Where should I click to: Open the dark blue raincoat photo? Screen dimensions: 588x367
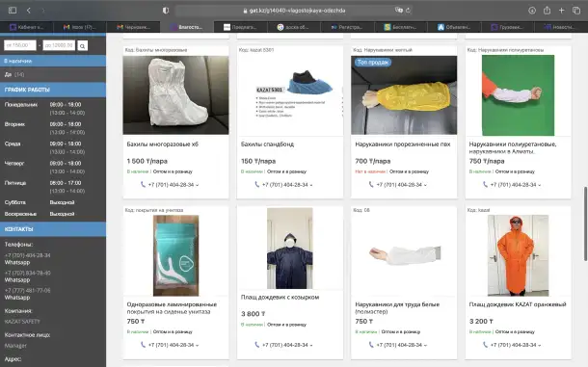(290, 249)
